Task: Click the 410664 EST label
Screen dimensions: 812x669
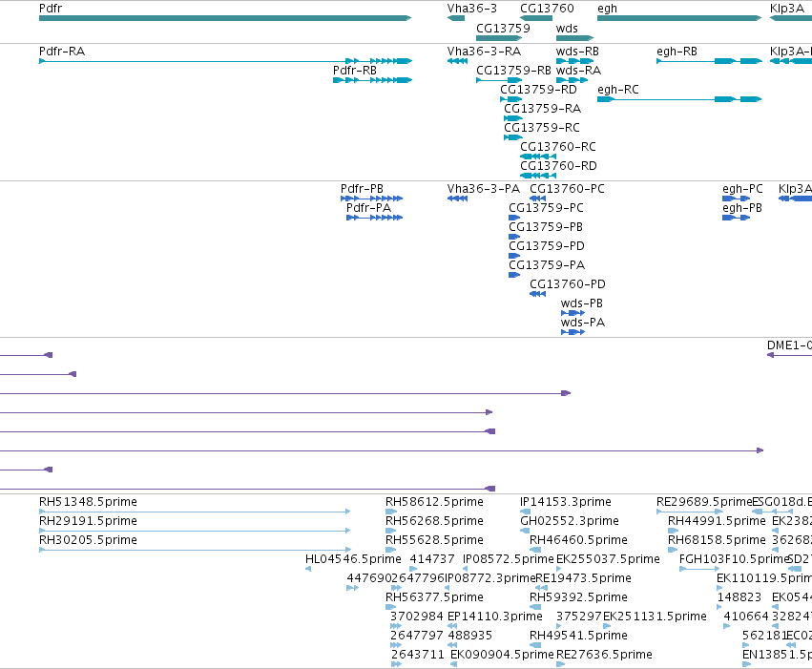Action: click(x=746, y=617)
